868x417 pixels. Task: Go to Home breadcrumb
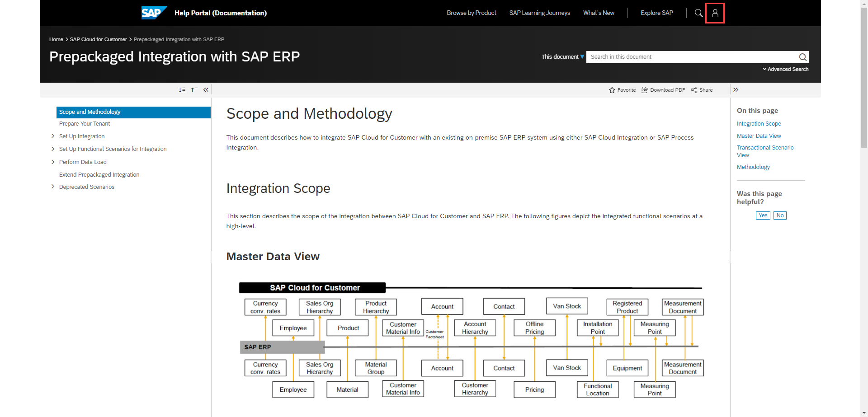pos(56,39)
